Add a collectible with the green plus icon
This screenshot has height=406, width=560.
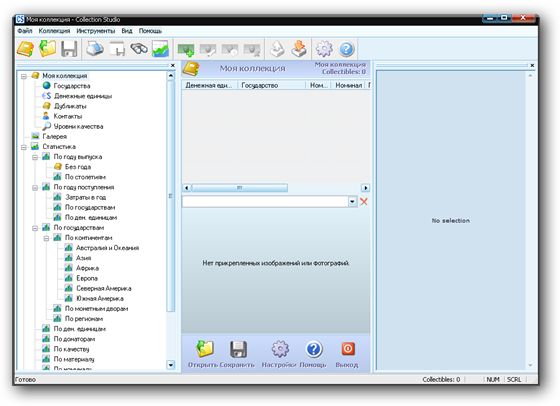(186, 50)
